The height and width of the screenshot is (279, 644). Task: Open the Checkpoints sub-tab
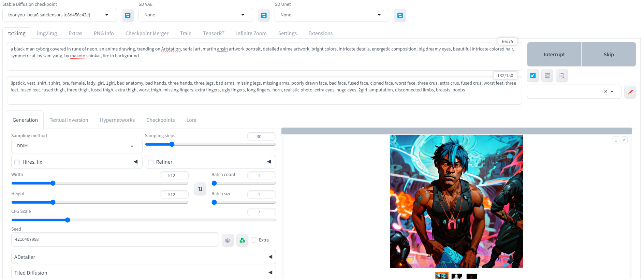click(x=161, y=120)
